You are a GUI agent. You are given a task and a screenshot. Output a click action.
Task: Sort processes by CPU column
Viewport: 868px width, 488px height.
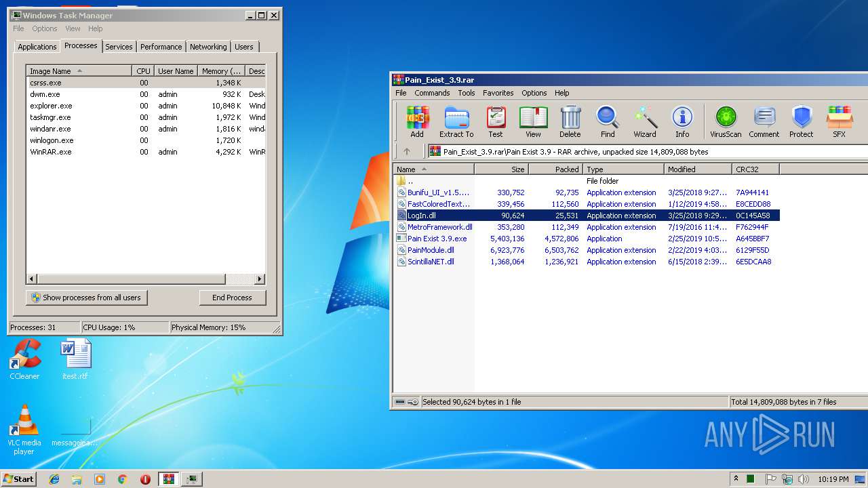coord(143,70)
